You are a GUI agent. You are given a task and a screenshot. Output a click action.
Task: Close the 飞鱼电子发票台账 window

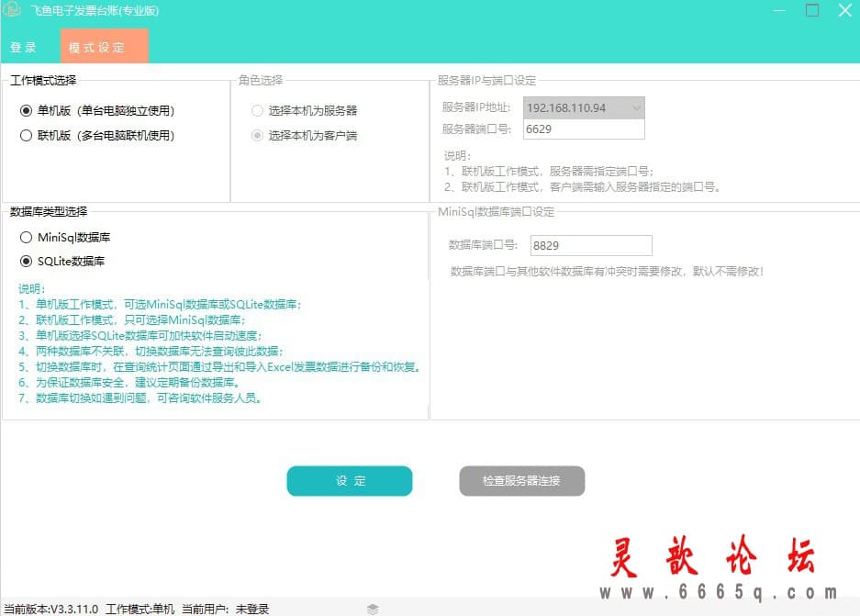pos(845,10)
